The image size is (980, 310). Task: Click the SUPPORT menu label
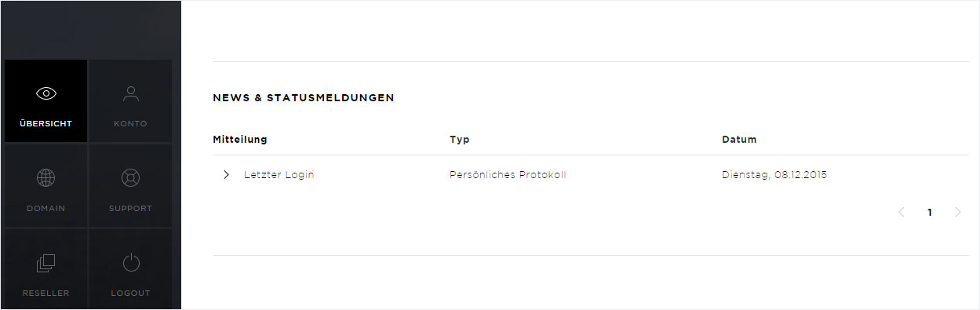coord(131,209)
